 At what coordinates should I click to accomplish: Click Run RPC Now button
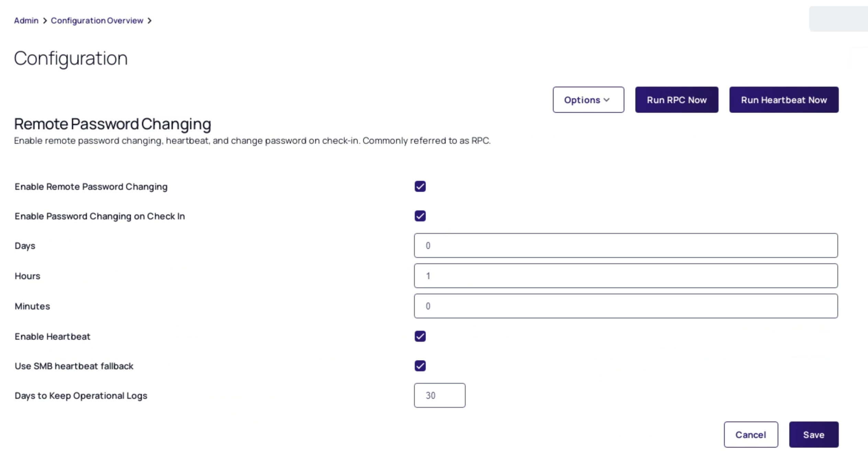pyautogui.click(x=676, y=100)
